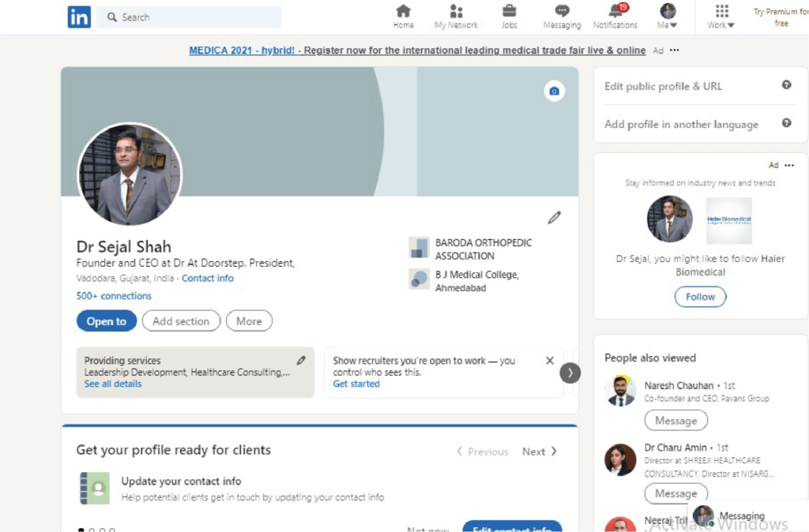Open the Notifications bell icon
Viewport: 809px width, 532px height.
(615, 17)
